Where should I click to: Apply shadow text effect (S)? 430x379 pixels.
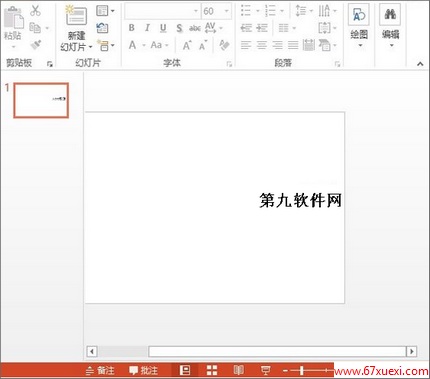pyautogui.click(x=179, y=28)
